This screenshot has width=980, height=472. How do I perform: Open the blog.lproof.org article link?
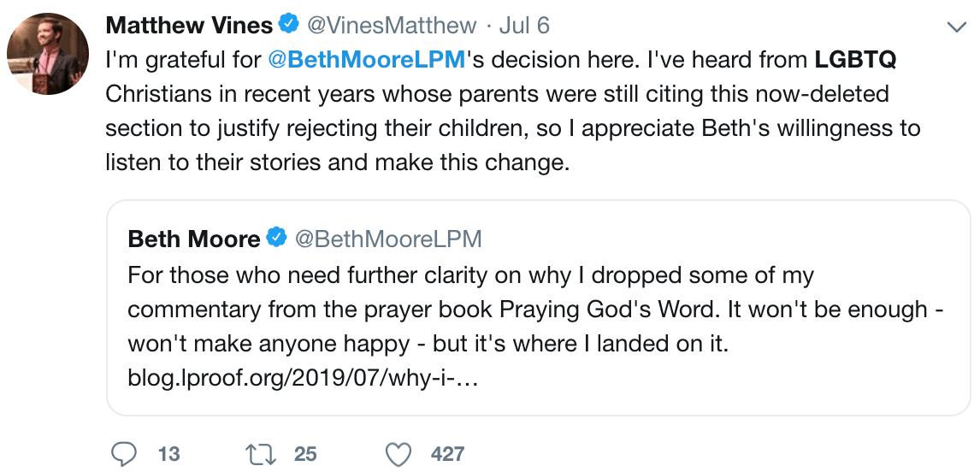coord(302,377)
